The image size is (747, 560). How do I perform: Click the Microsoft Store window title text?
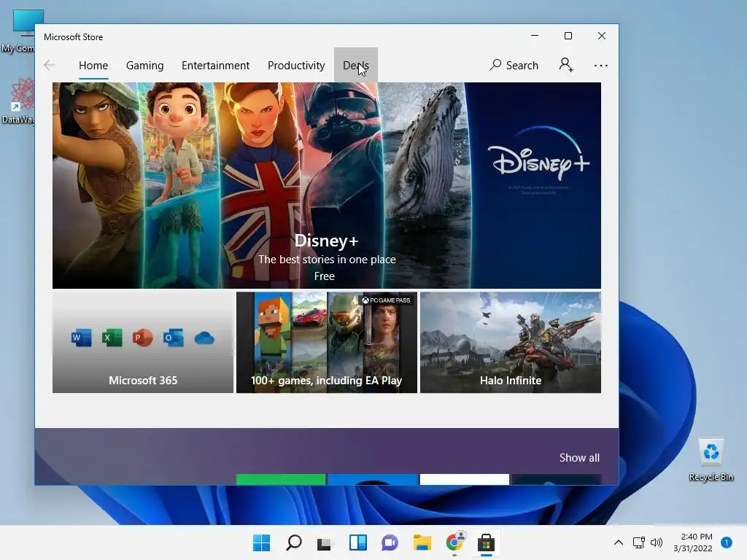pos(74,36)
